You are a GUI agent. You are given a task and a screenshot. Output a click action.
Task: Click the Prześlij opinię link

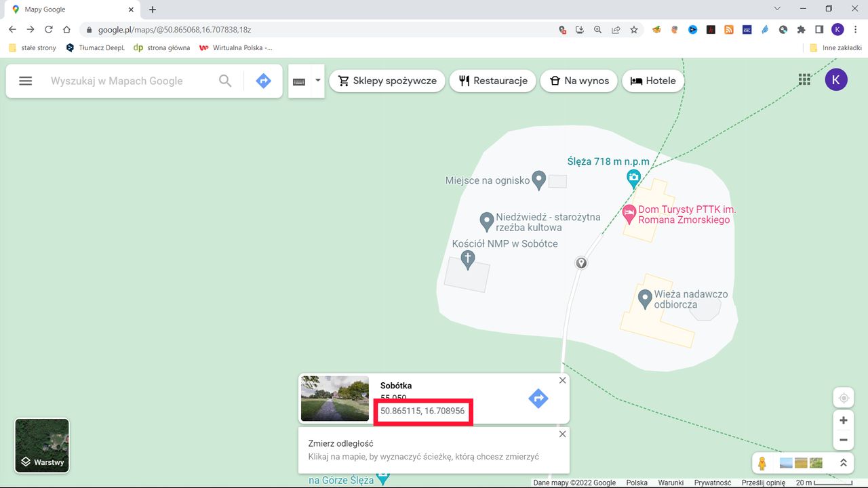[763, 483]
